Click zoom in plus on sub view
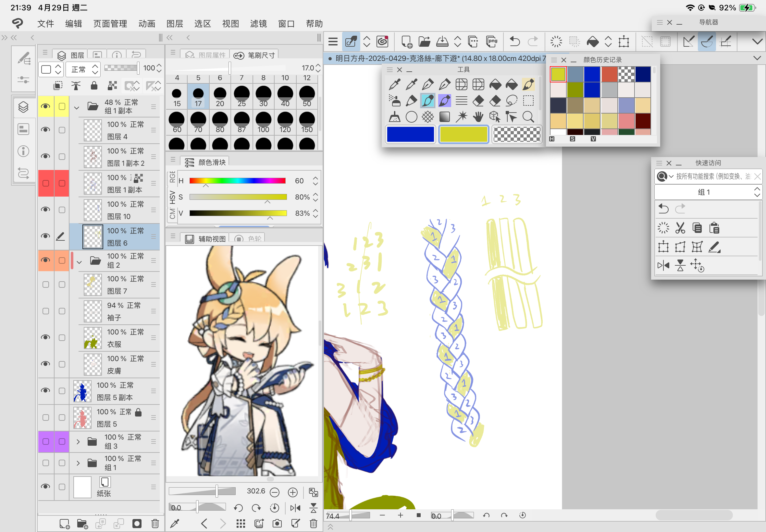The width and height of the screenshot is (766, 532). [292, 492]
